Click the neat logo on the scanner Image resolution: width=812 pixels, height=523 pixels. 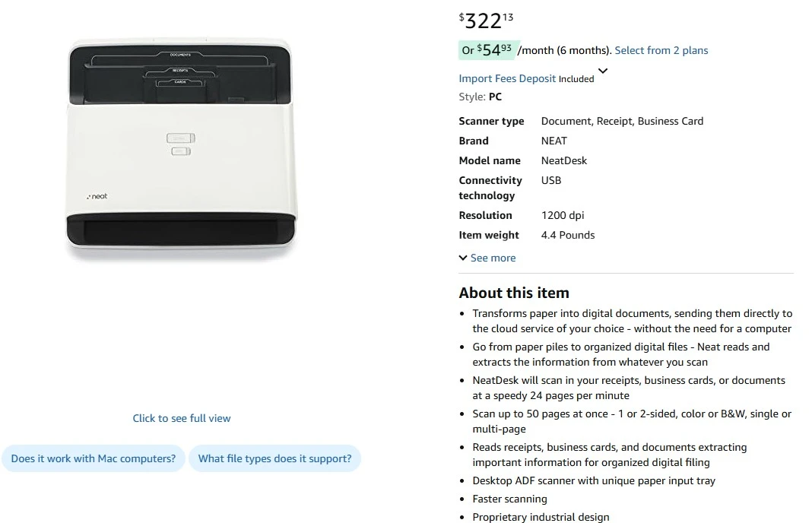(x=97, y=196)
